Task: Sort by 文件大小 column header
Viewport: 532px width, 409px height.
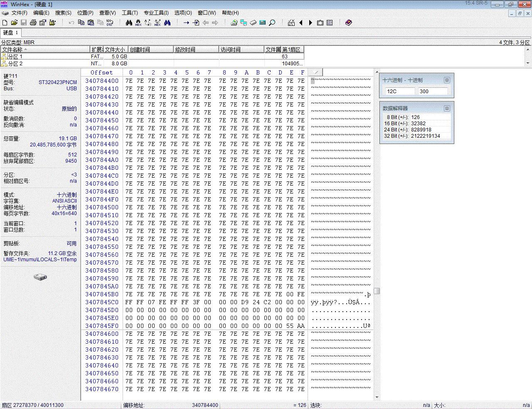Action: pyautogui.click(x=116, y=50)
